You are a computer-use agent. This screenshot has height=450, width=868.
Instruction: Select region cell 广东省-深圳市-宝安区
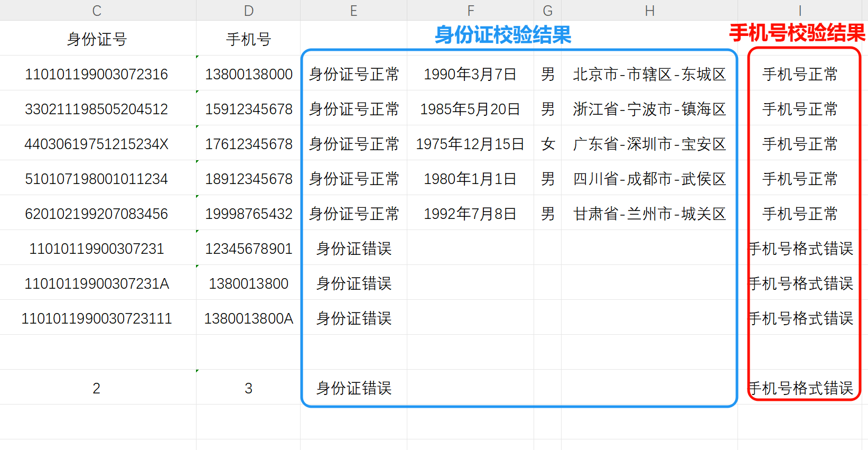(x=649, y=143)
